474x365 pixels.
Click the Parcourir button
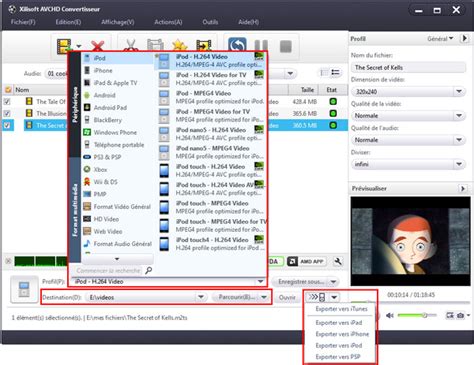[x=237, y=297]
